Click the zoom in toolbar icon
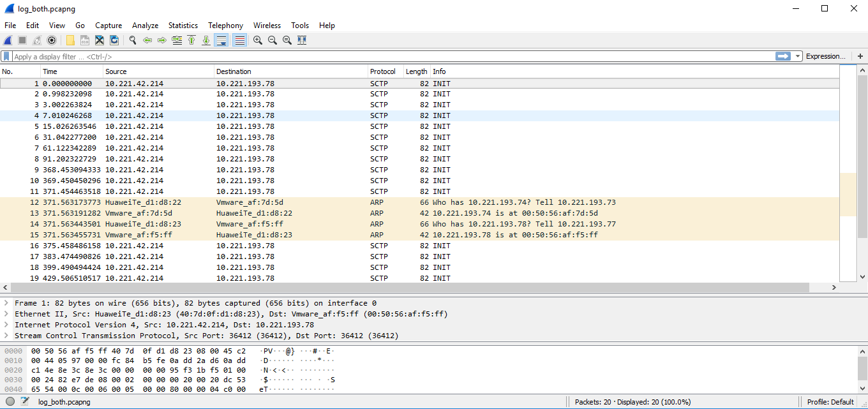Image resolution: width=868 pixels, height=409 pixels. [257, 40]
